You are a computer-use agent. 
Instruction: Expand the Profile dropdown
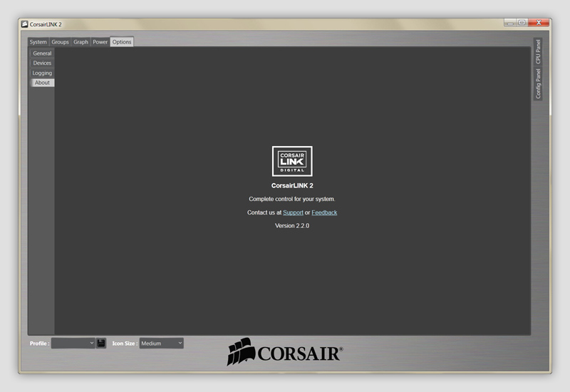coord(73,344)
